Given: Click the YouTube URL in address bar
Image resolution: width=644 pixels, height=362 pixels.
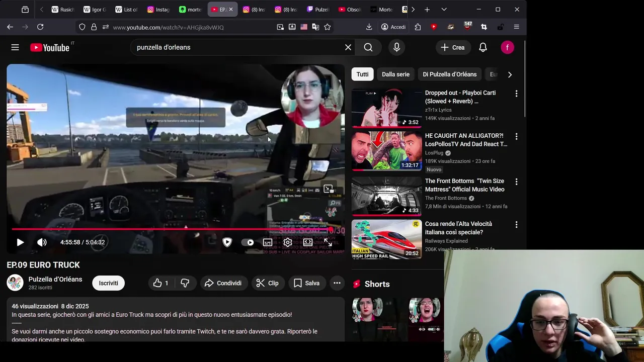Looking at the screenshot, I should click(169, 27).
